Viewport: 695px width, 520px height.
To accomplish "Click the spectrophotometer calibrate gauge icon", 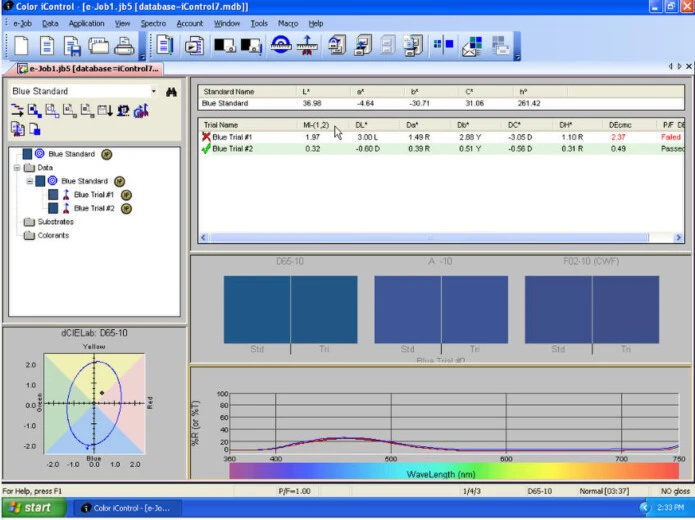I will (281, 45).
